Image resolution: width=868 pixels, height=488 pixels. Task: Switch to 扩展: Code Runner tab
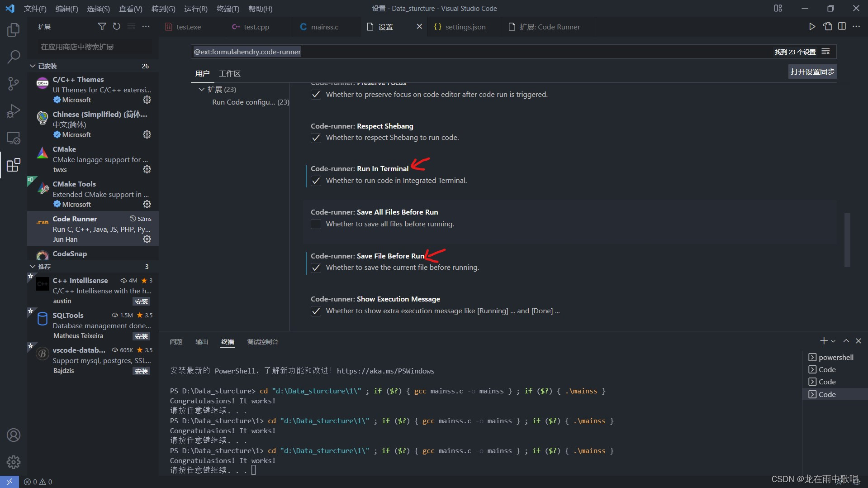(x=550, y=27)
